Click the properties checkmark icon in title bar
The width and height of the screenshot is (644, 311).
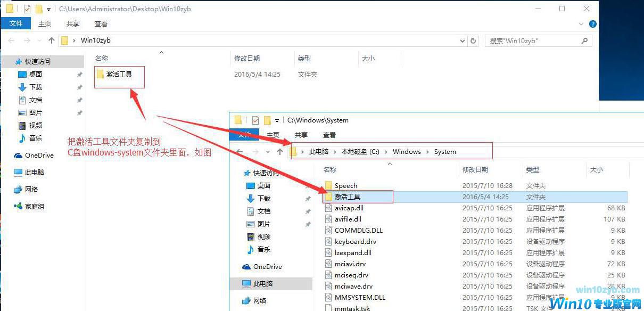pos(27,9)
